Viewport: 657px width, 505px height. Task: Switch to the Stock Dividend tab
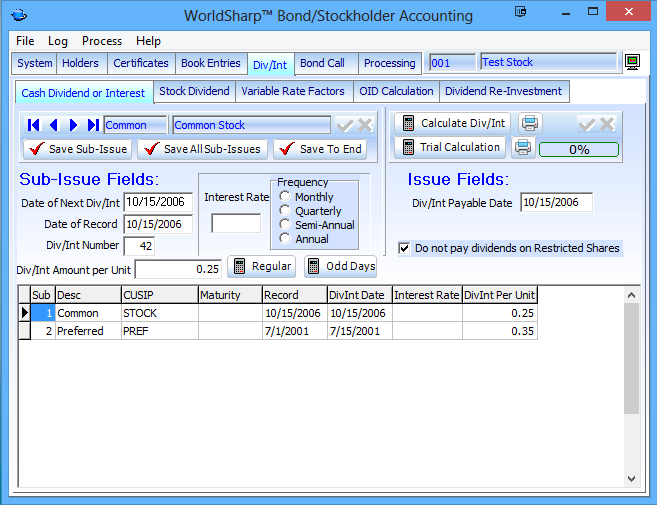[194, 91]
